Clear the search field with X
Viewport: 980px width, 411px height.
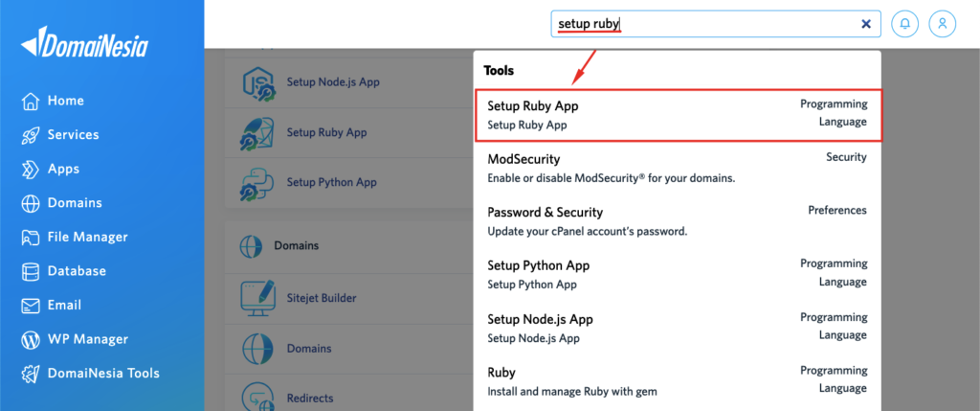coord(866,24)
